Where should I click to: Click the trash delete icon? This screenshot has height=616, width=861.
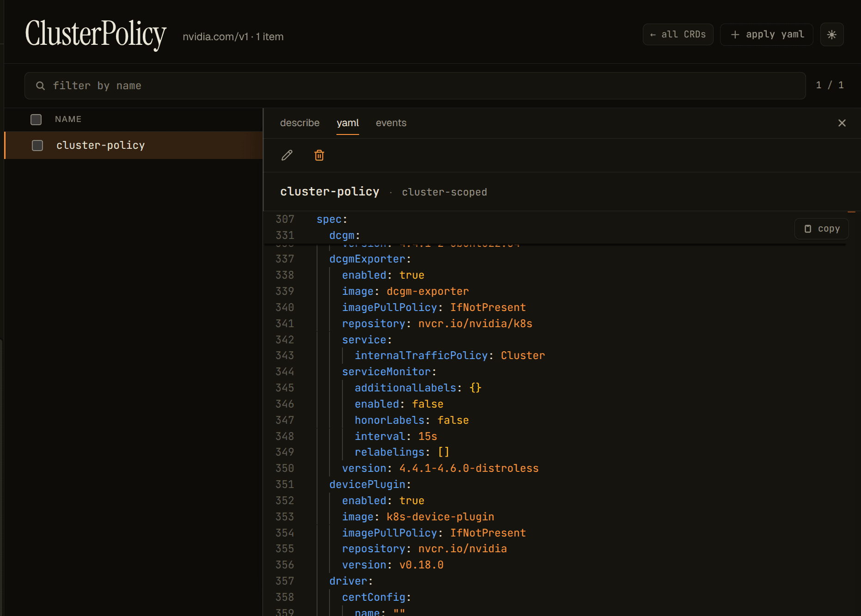[319, 155]
